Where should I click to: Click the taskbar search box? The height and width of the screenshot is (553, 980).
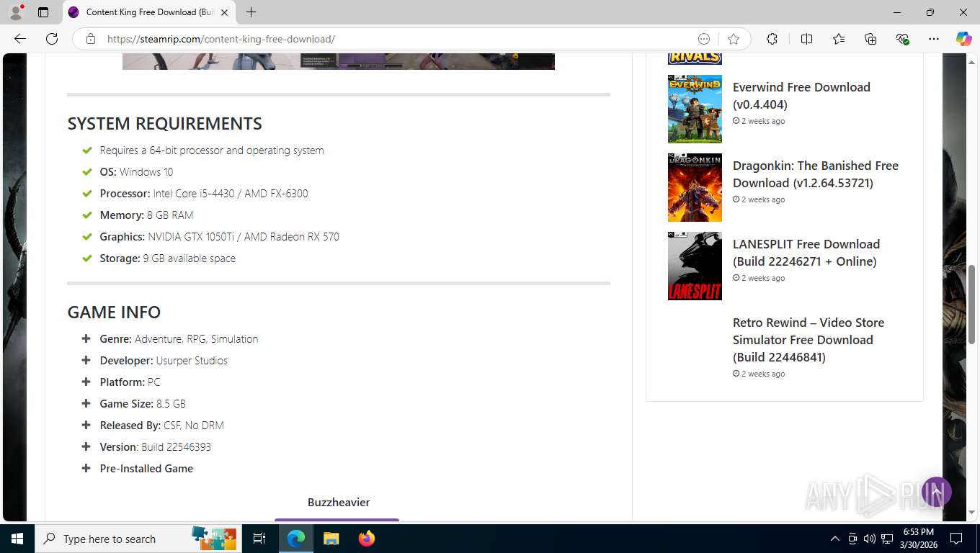tap(140, 539)
